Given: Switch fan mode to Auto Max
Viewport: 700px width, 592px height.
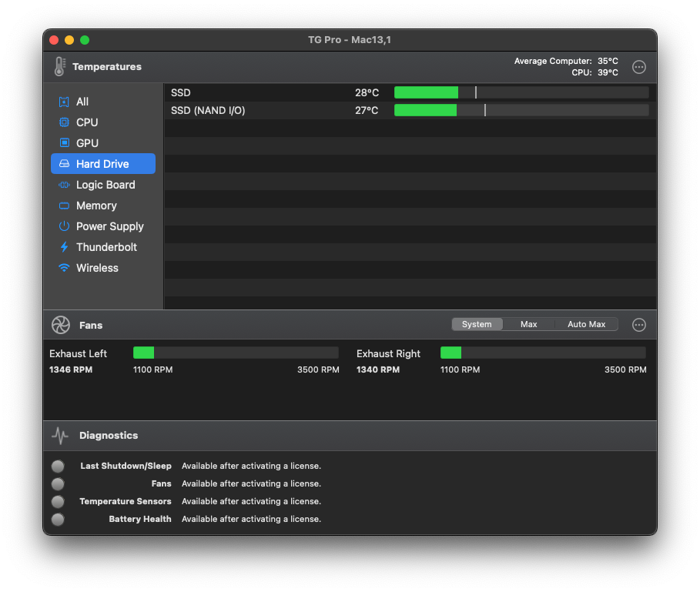Looking at the screenshot, I should click(x=586, y=324).
